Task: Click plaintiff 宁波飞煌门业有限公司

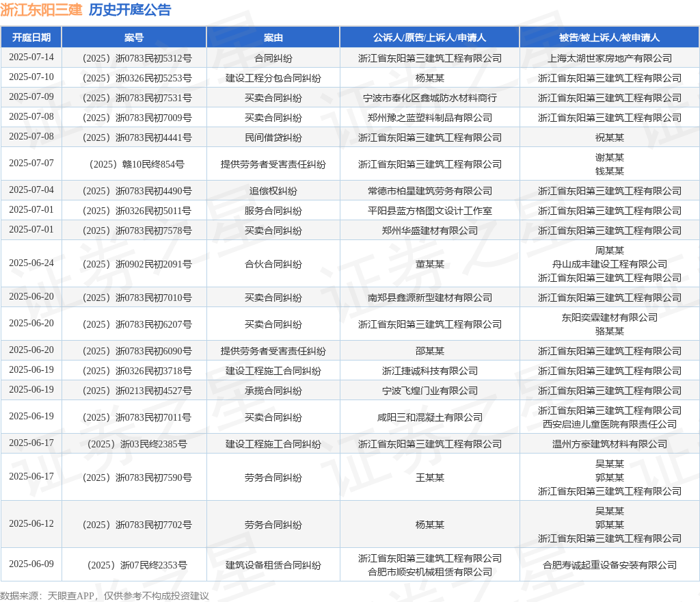Action: [x=429, y=391]
